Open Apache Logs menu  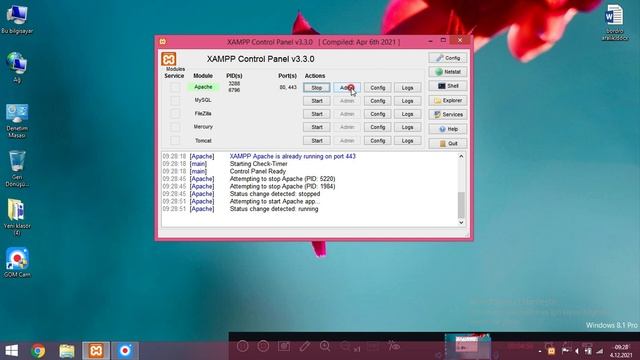tap(407, 88)
